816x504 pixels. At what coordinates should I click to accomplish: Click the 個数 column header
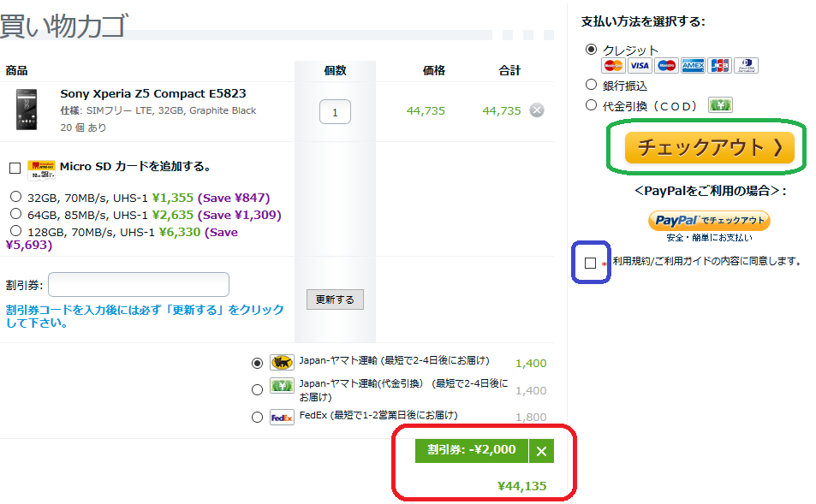[x=335, y=71]
